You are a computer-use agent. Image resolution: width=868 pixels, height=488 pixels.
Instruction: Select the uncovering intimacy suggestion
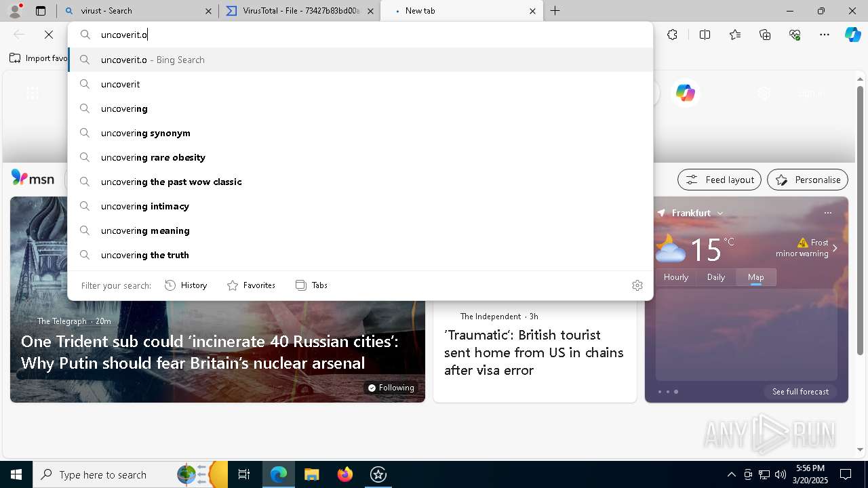coord(361,206)
